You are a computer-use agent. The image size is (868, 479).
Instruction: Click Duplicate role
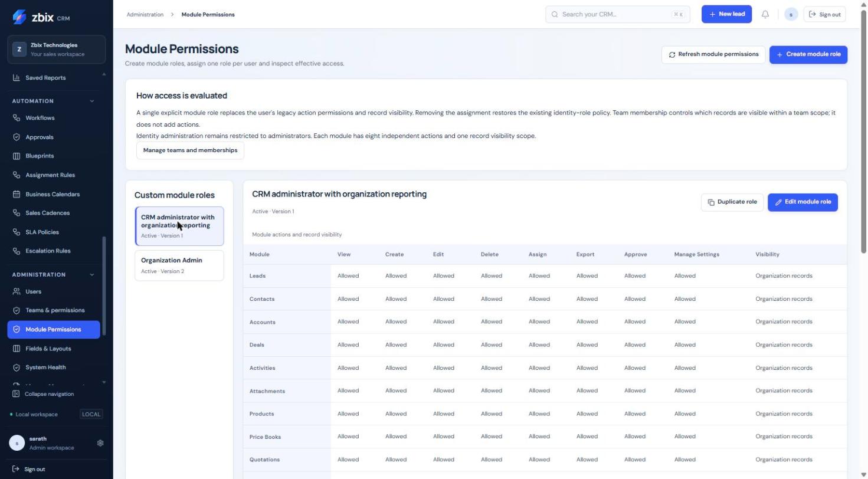[732, 202]
